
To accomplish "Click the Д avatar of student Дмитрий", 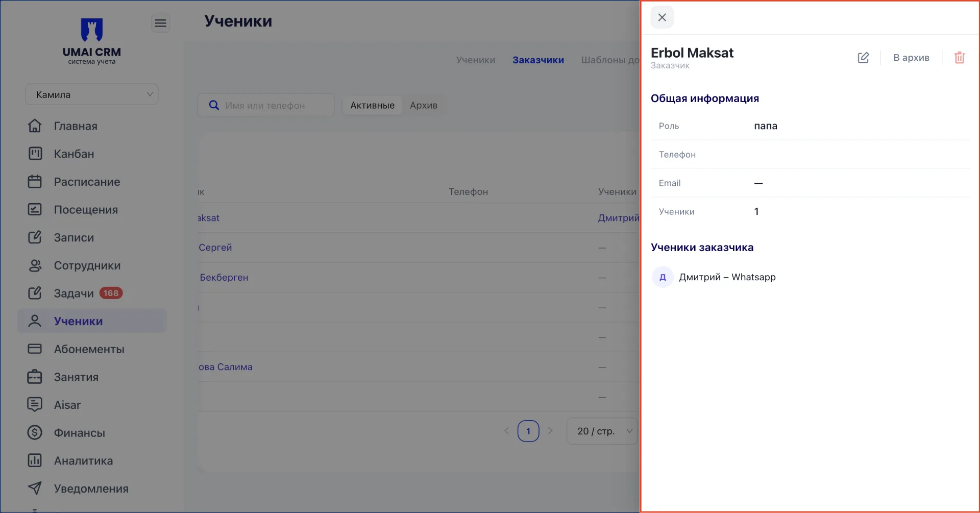I will pyautogui.click(x=663, y=277).
